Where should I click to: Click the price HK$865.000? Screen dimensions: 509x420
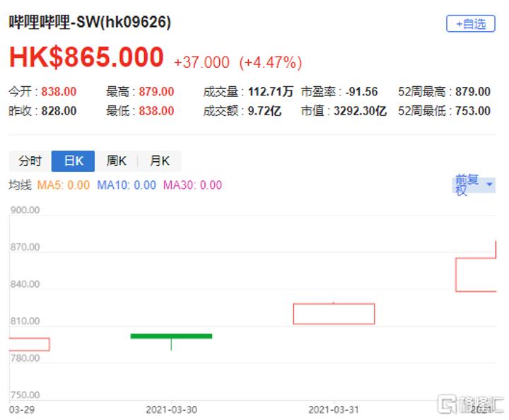coord(86,57)
